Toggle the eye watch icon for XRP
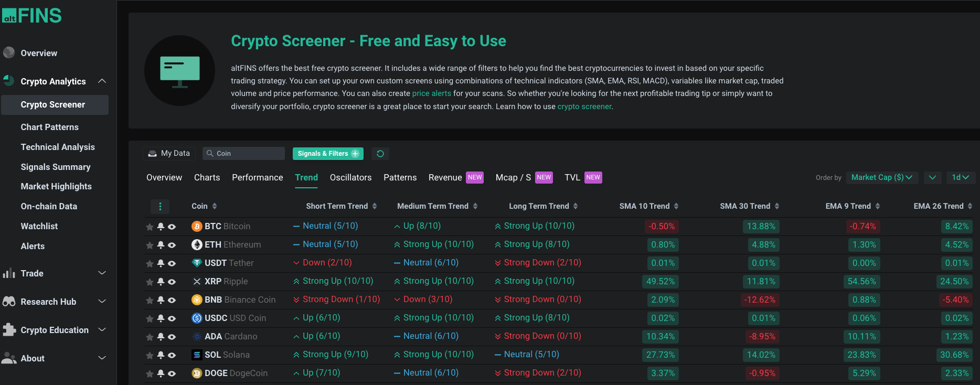Image resolution: width=980 pixels, height=385 pixels. click(x=172, y=282)
